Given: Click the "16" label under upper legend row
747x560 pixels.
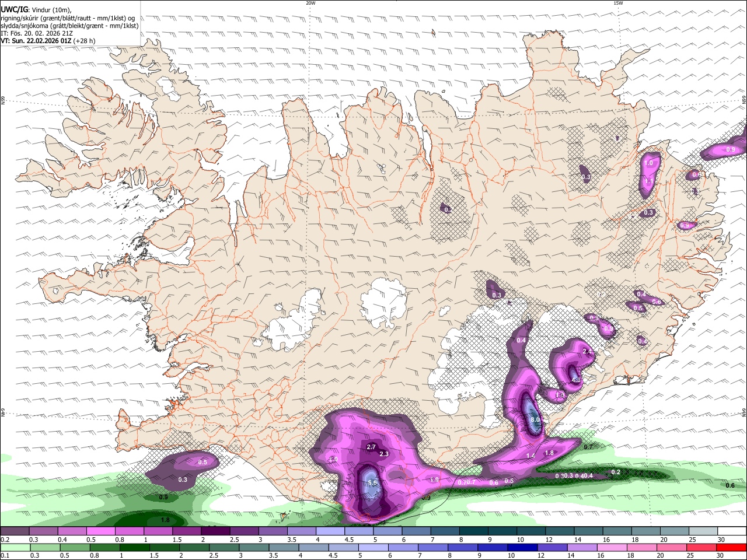Looking at the screenshot, I should (x=606, y=540).
